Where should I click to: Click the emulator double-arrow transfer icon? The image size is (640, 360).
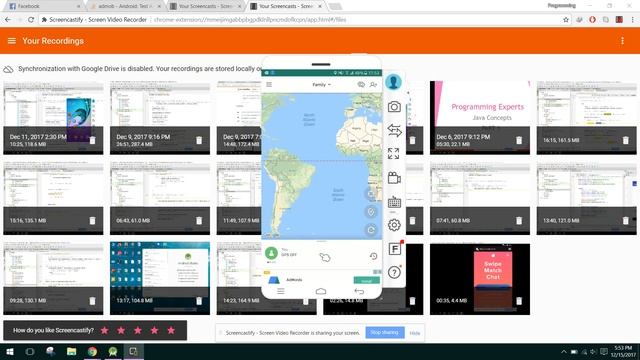[x=394, y=130]
